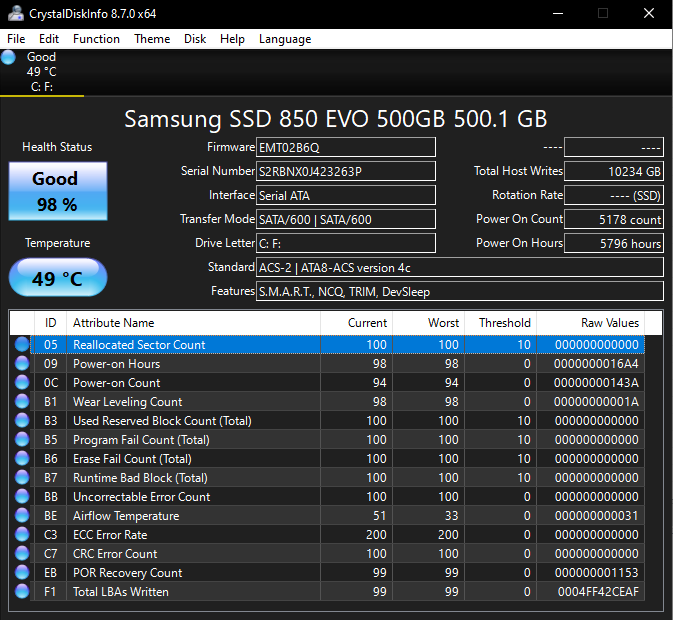This screenshot has width=673, height=620.
Task: Click the Current column header
Action: click(356, 323)
